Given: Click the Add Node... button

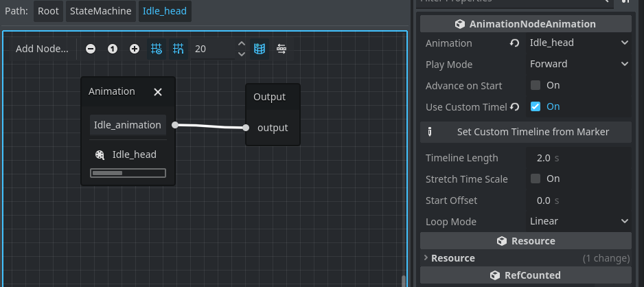Looking at the screenshot, I should coord(42,49).
